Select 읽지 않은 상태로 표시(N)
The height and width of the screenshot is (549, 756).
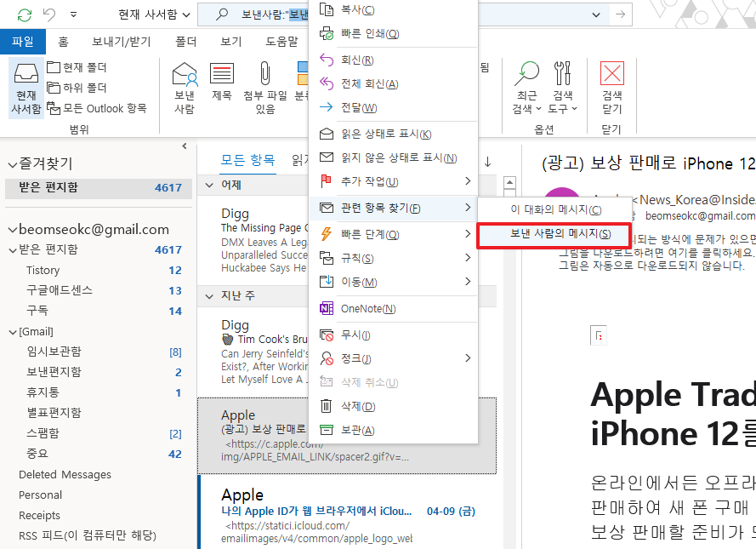pos(394,157)
